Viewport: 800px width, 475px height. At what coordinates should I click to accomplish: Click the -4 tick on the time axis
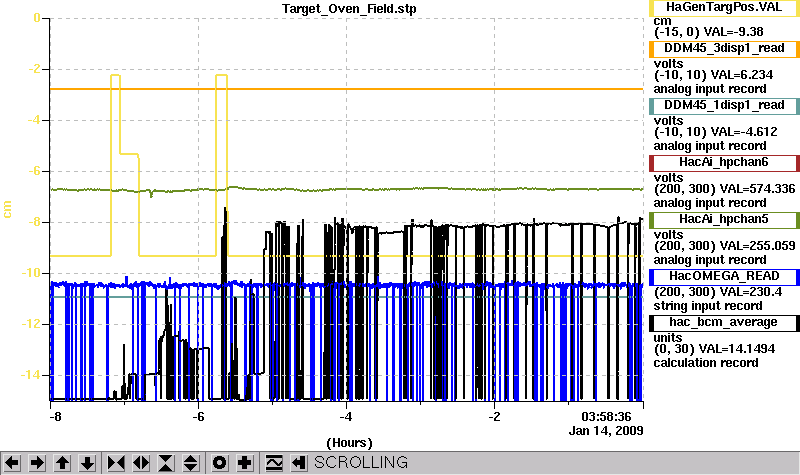(x=346, y=417)
